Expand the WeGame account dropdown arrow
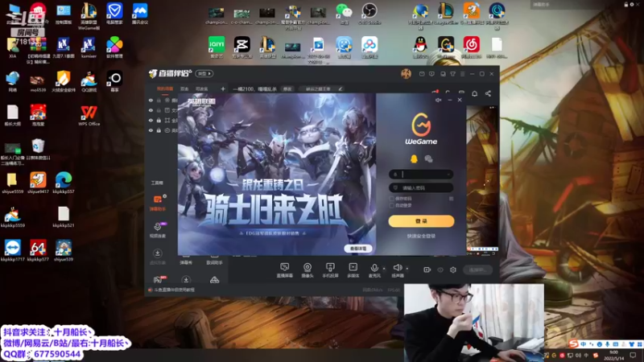Viewport: 644px width, 362px height. point(448,175)
